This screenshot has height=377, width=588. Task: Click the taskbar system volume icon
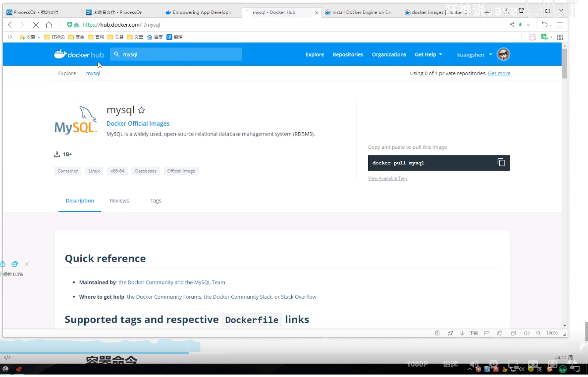pos(522,369)
